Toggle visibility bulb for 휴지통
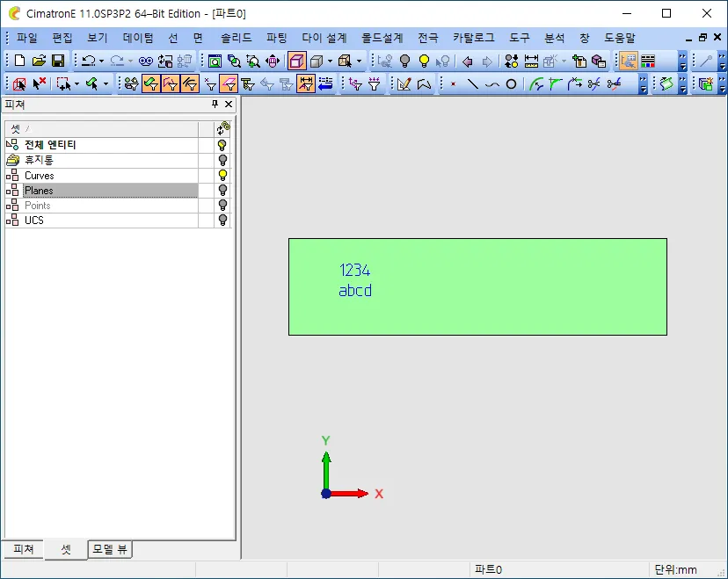The image size is (728, 579). pyautogui.click(x=222, y=160)
